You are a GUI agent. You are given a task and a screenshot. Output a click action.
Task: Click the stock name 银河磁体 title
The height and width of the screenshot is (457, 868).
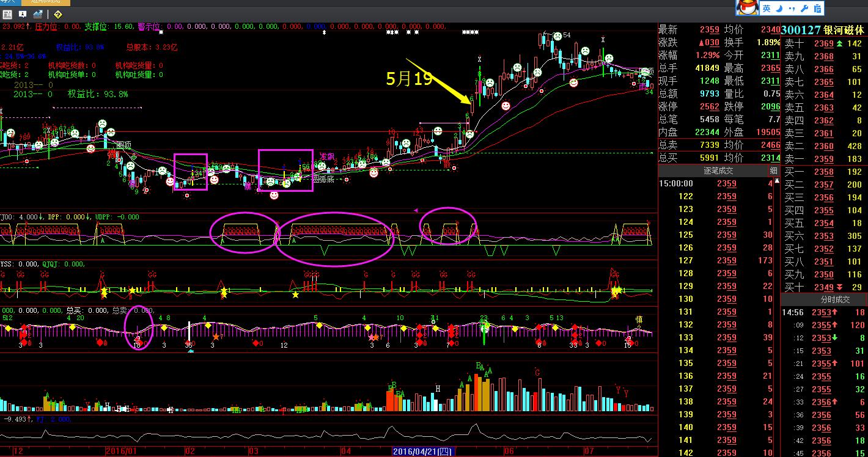[844, 30]
